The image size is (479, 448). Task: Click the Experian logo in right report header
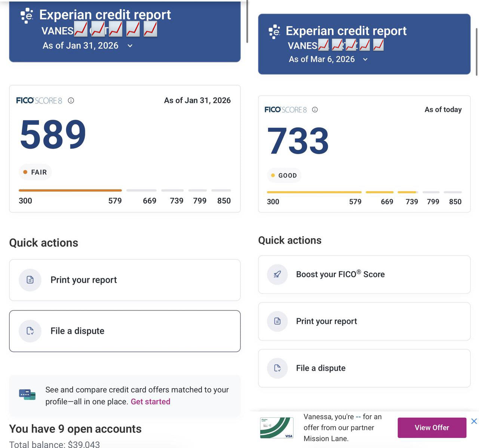(x=274, y=32)
